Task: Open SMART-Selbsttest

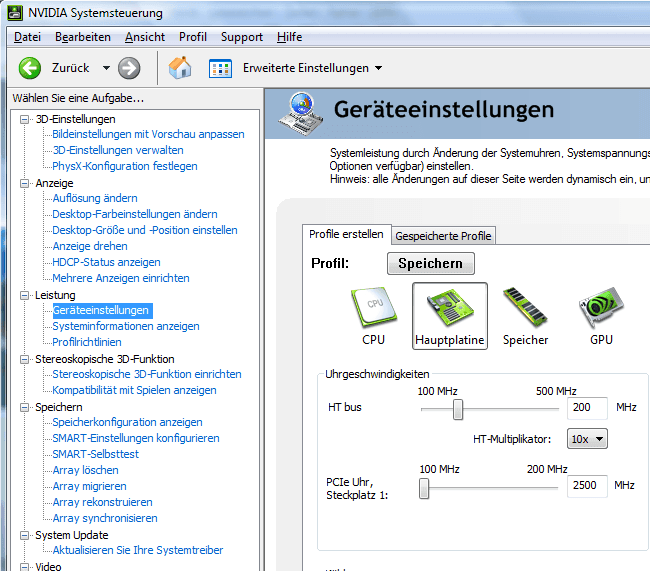Action: coord(95,454)
